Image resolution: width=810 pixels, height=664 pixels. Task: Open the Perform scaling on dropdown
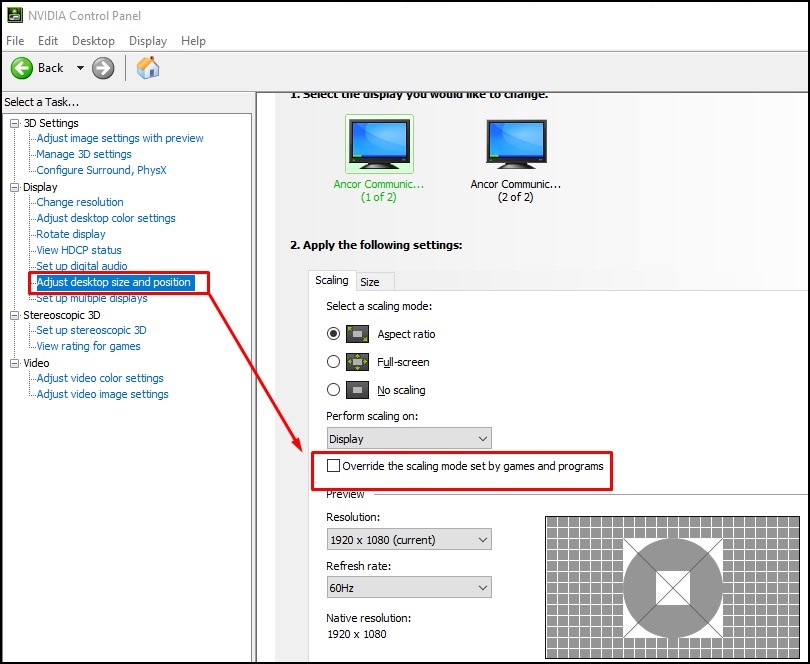coord(408,438)
